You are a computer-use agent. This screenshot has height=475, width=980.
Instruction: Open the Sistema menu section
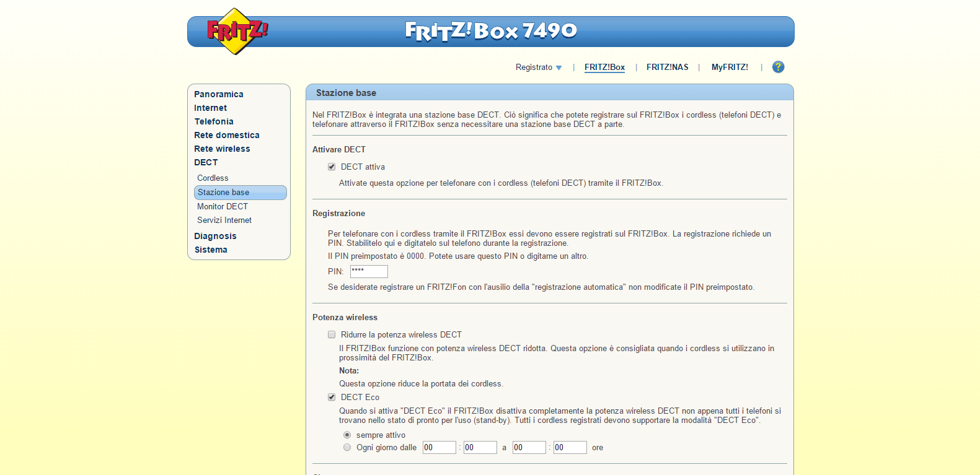(211, 250)
